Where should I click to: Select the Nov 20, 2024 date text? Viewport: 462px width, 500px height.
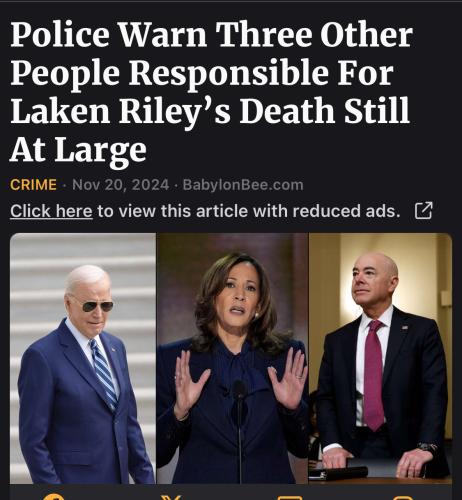121,185
